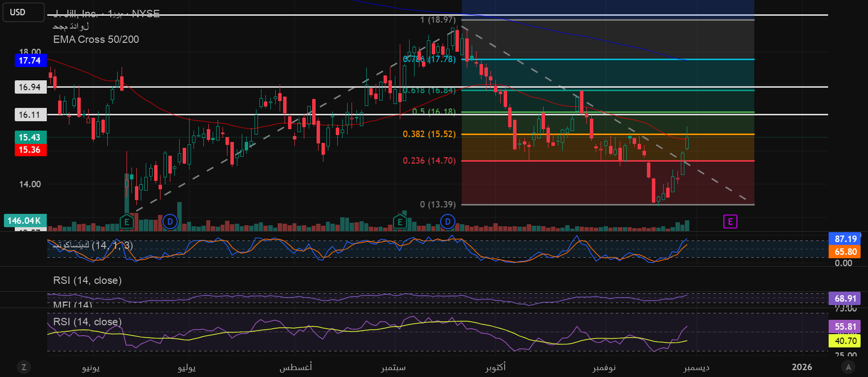The height and width of the screenshot is (377, 868).
Task: Click the purple 68.91 RSI value label
Action: (x=845, y=299)
